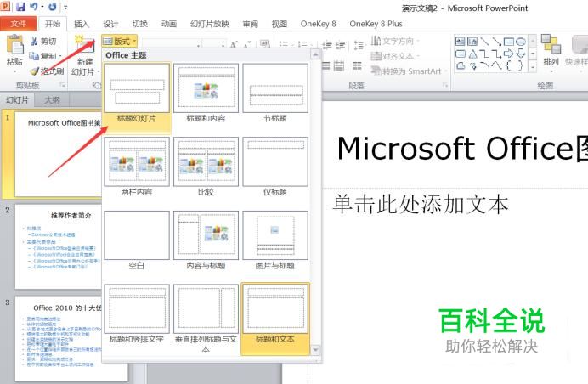Open the 剪贴板 dialog launcher
This screenshot has width=588, height=384.
62,85
